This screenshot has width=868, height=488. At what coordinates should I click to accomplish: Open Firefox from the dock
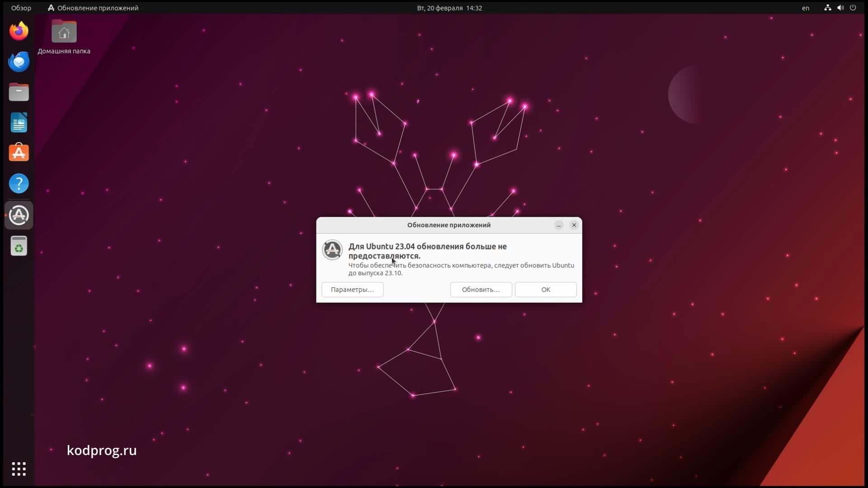19,31
